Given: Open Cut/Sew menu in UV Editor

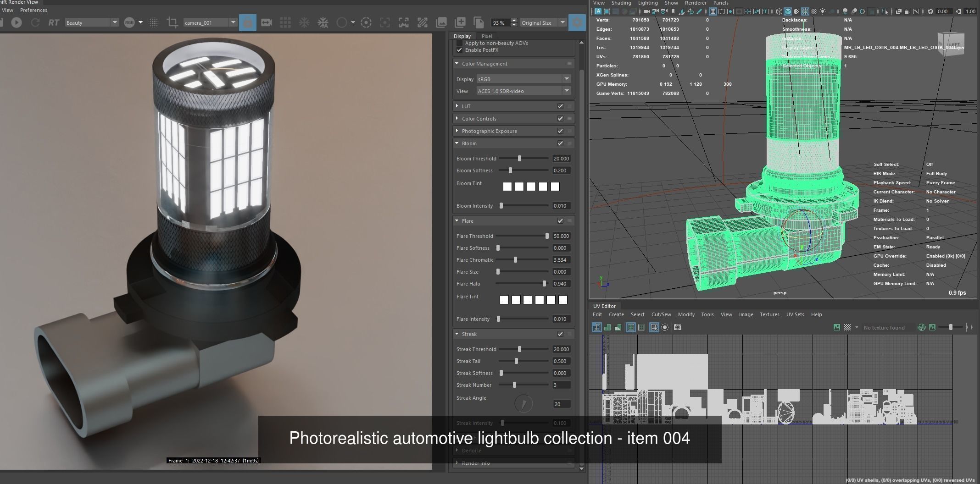Looking at the screenshot, I should coord(661,314).
